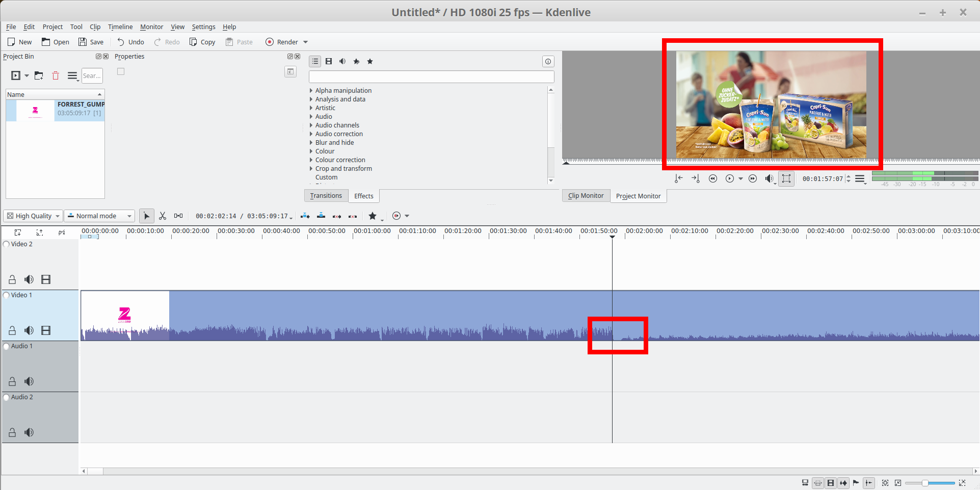Rewind the project monitor playback
The height and width of the screenshot is (490, 980).
tap(713, 178)
